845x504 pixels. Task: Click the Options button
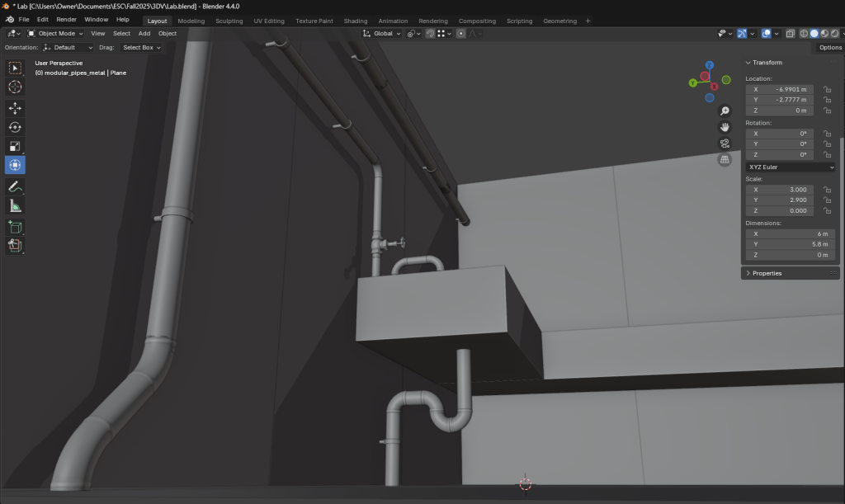click(x=829, y=48)
